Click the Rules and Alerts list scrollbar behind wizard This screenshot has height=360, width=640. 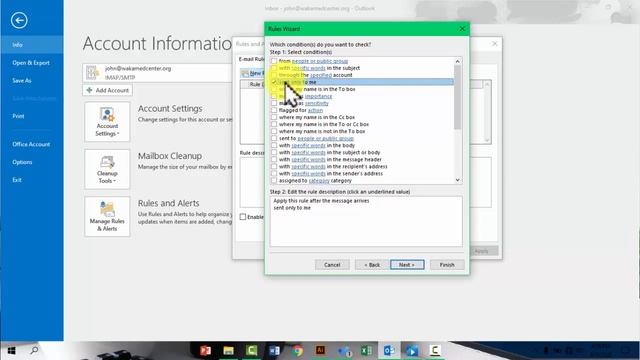click(x=487, y=112)
